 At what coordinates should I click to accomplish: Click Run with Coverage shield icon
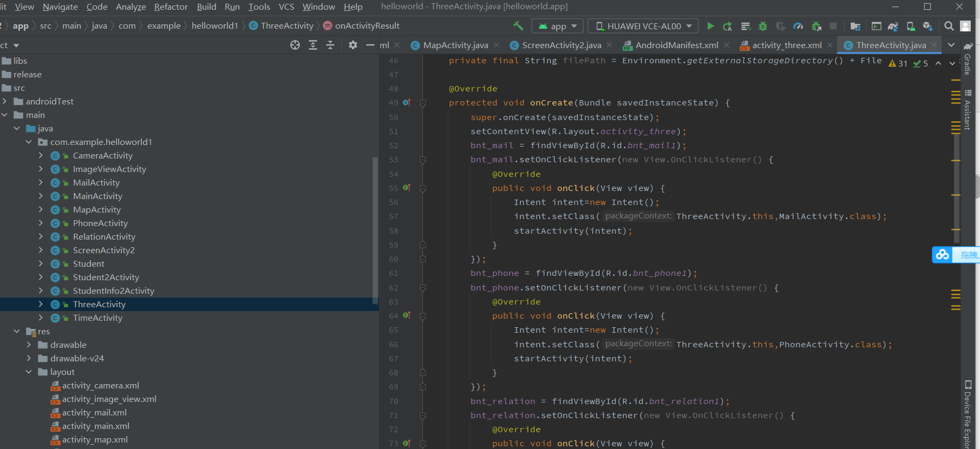click(x=780, y=26)
